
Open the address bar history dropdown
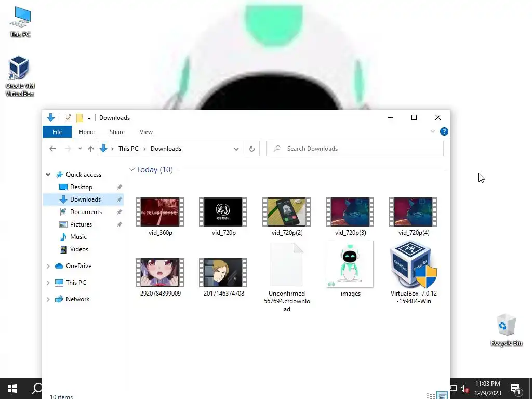point(236,149)
